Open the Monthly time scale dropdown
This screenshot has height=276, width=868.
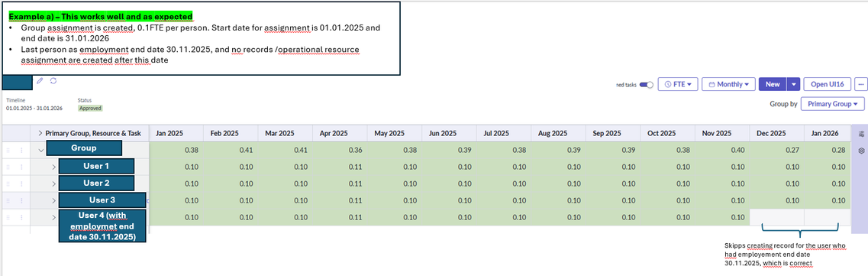click(728, 84)
